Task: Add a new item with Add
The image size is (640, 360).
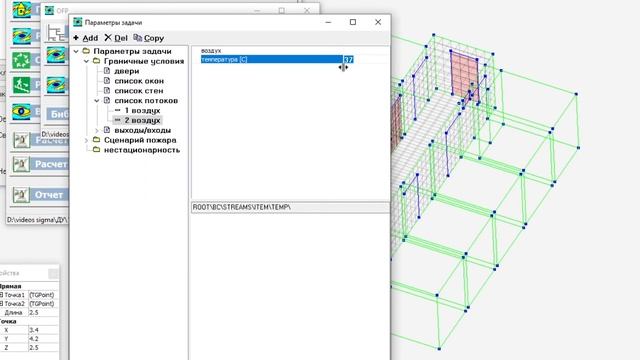Action: point(86,38)
